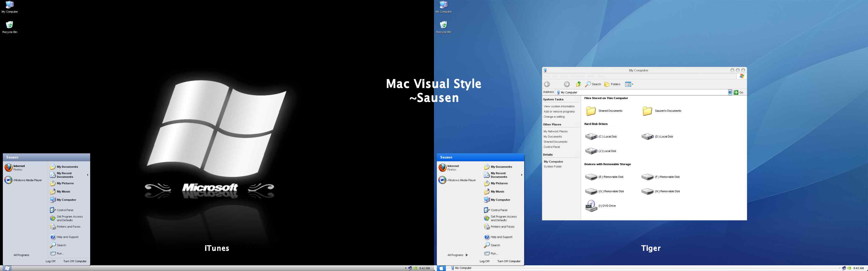Click the Windows start button on iTunes taskbar
The height and width of the screenshot is (271, 868).
click(7, 268)
